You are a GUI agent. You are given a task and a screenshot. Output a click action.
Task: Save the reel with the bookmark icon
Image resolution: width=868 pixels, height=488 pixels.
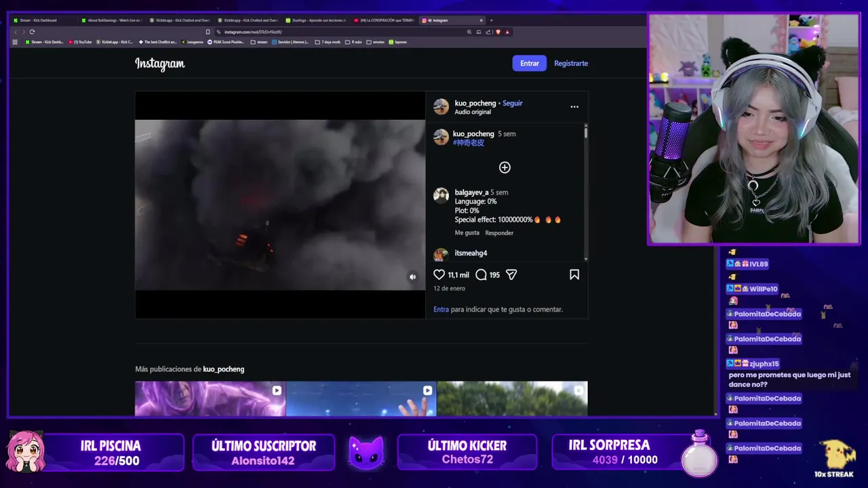574,274
